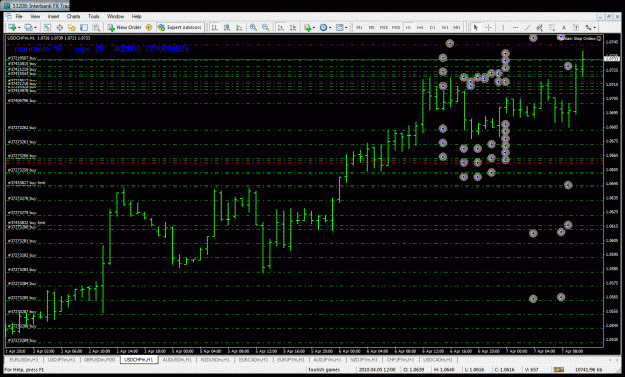The image size is (625, 377).
Task: Switch to candlestick chart display
Action: click(227, 27)
